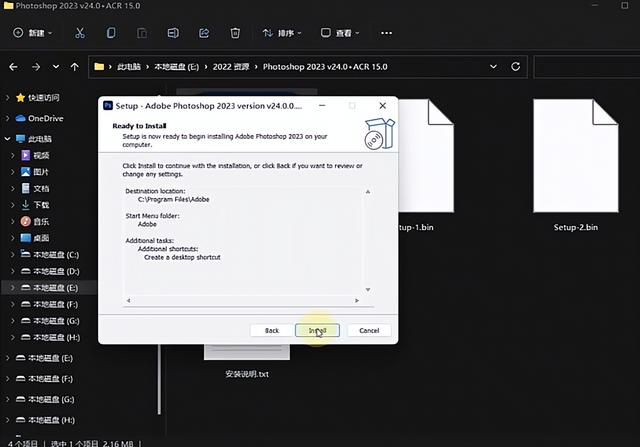Expand the OneDrive tree node
640x447 pixels.
pos(7,118)
